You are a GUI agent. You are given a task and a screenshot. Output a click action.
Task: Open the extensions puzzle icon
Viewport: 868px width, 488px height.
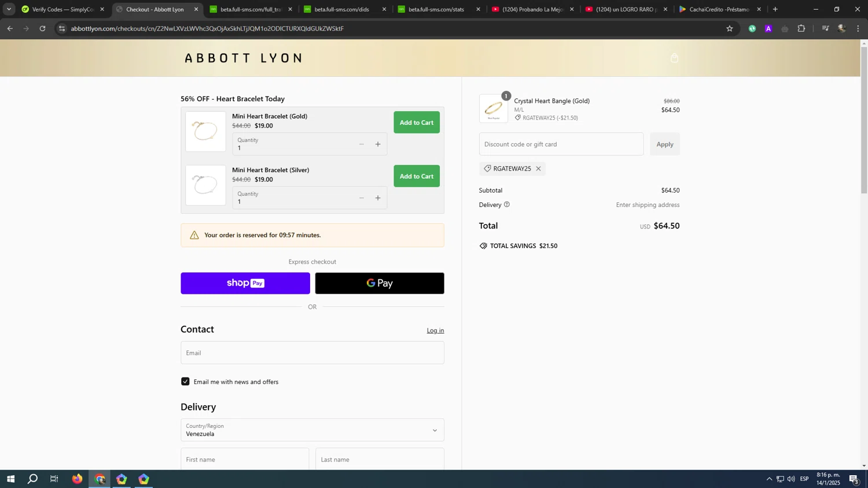click(801, 28)
